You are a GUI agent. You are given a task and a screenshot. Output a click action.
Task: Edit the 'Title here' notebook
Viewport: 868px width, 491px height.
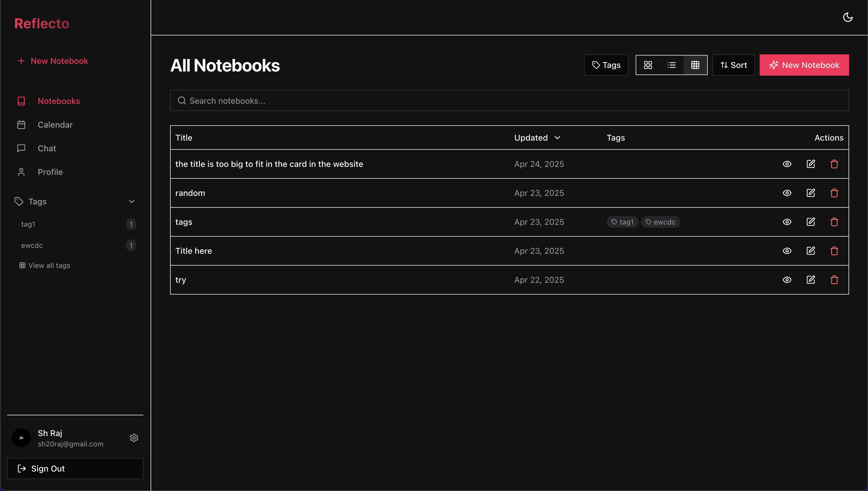pos(810,251)
